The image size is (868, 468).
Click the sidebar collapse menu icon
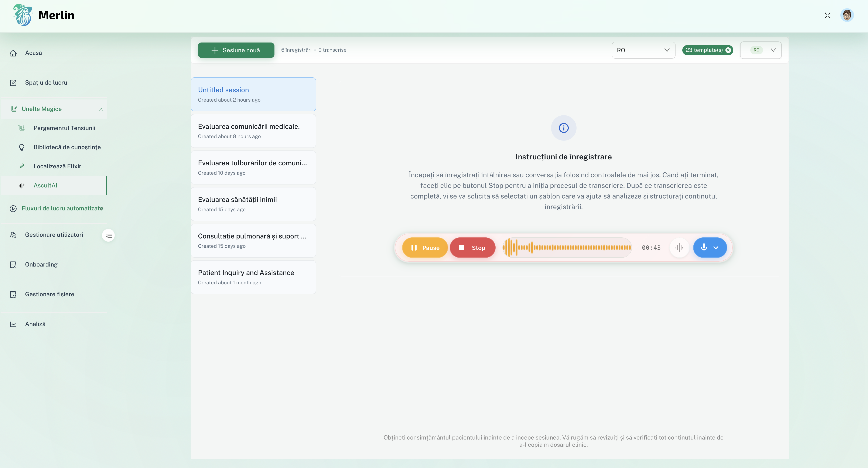pyautogui.click(x=109, y=236)
